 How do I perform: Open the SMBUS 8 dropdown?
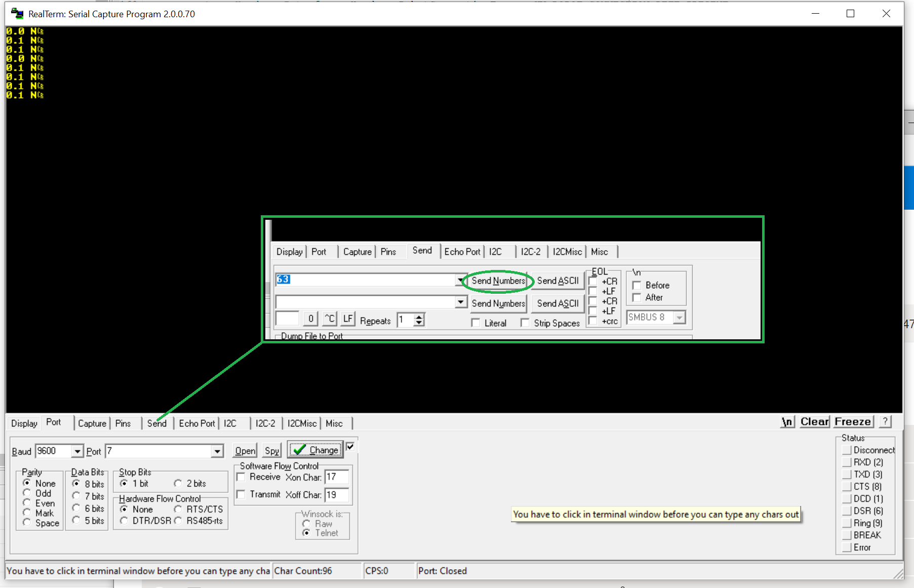point(680,317)
